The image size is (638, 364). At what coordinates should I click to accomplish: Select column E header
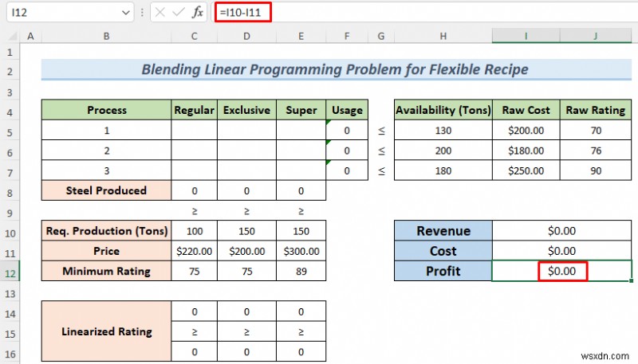click(x=301, y=36)
